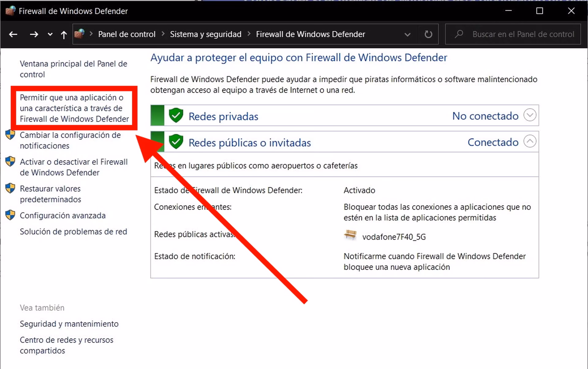Open Centro de redes y recursos compartidos

(x=66, y=345)
